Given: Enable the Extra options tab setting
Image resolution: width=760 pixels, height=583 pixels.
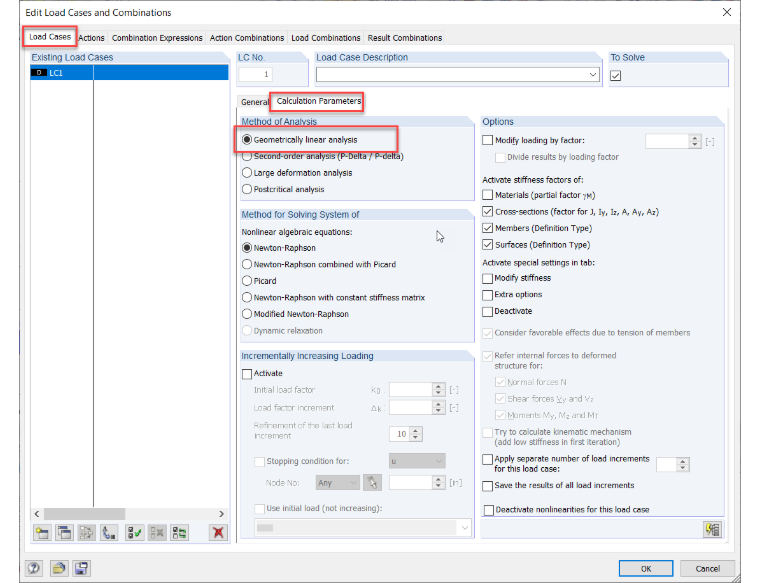Looking at the screenshot, I should tap(488, 295).
